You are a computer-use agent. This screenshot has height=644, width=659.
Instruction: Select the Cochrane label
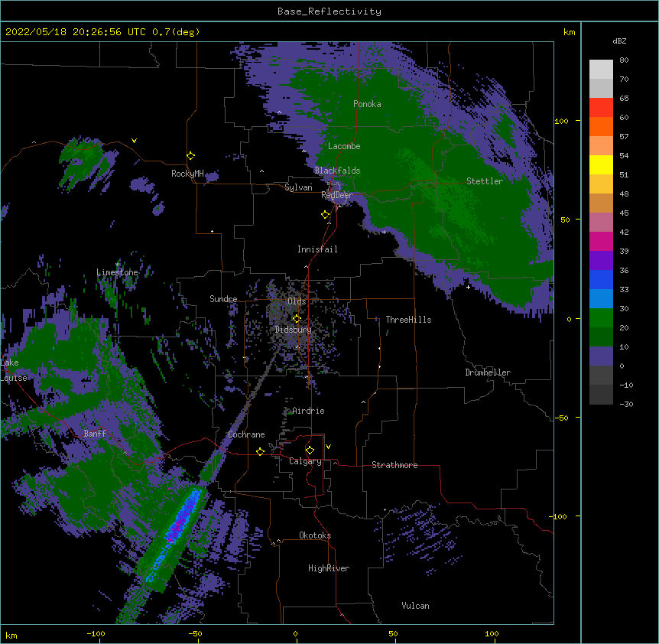click(246, 434)
